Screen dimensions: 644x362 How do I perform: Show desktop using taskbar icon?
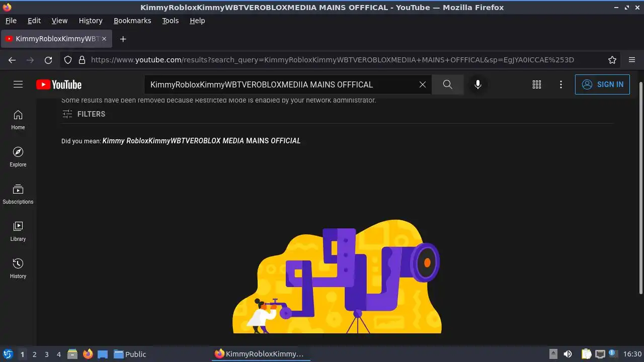click(x=103, y=354)
